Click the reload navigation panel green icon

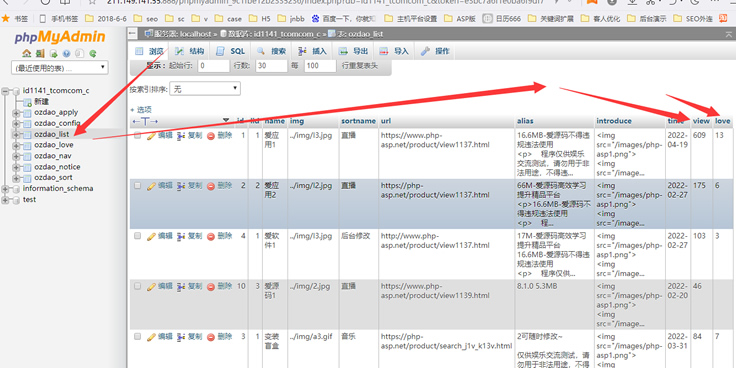tap(93, 54)
